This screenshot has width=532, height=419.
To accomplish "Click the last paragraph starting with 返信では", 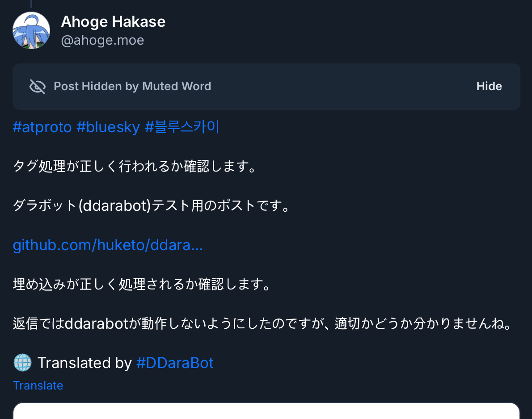I will coord(262,324).
